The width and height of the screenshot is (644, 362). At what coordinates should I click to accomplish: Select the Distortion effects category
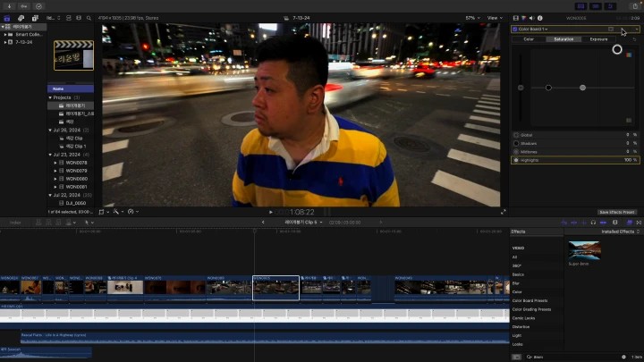(x=521, y=327)
